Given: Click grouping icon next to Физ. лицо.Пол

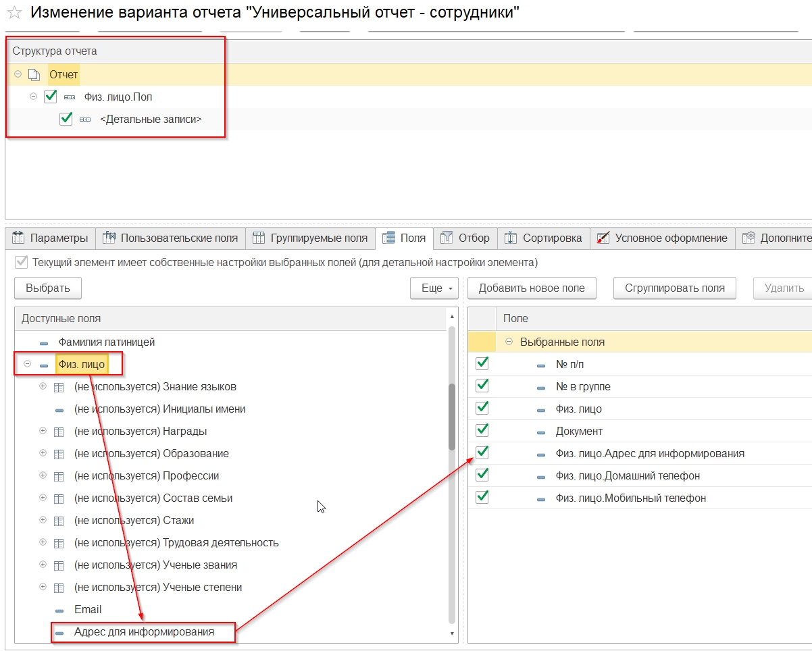Looking at the screenshot, I should click(70, 97).
